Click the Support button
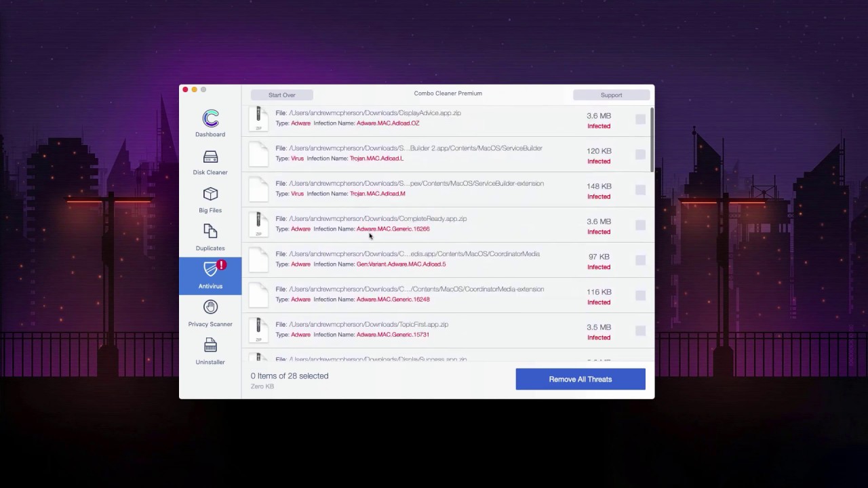This screenshot has width=868, height=488. pos(611,95)
